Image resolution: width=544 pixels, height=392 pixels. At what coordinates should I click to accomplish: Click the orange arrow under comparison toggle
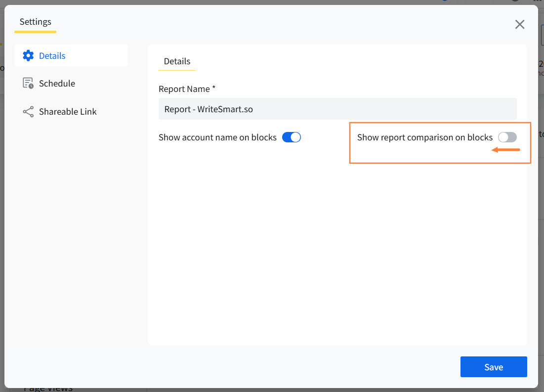coord(505,150)
